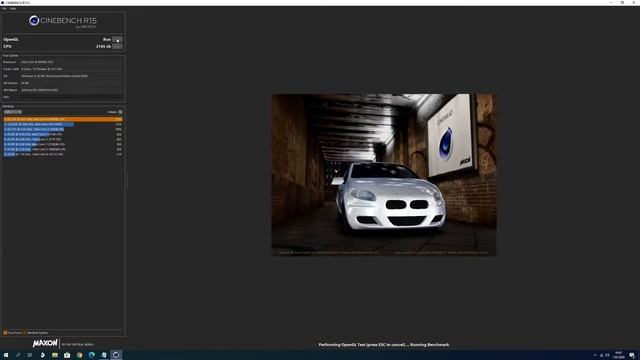Click the Run button beside the CPU score
The width and height of the screenshot is (640, 360).
[x=117, y=47]
